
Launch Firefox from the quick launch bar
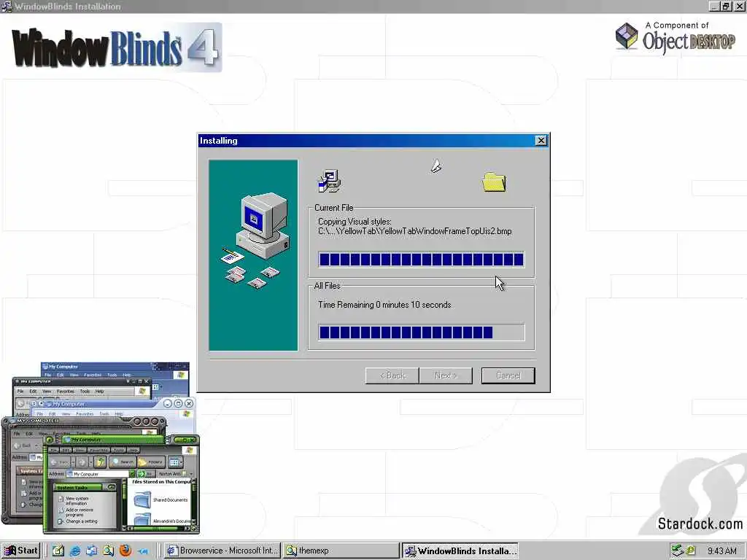coord(125,551)
